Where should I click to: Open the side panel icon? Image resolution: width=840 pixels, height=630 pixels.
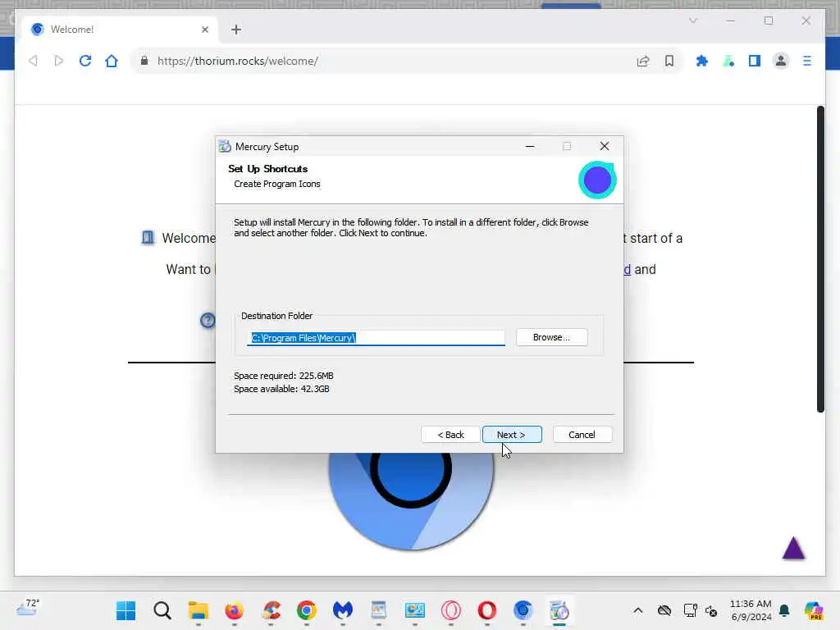(x=755, y=61)
